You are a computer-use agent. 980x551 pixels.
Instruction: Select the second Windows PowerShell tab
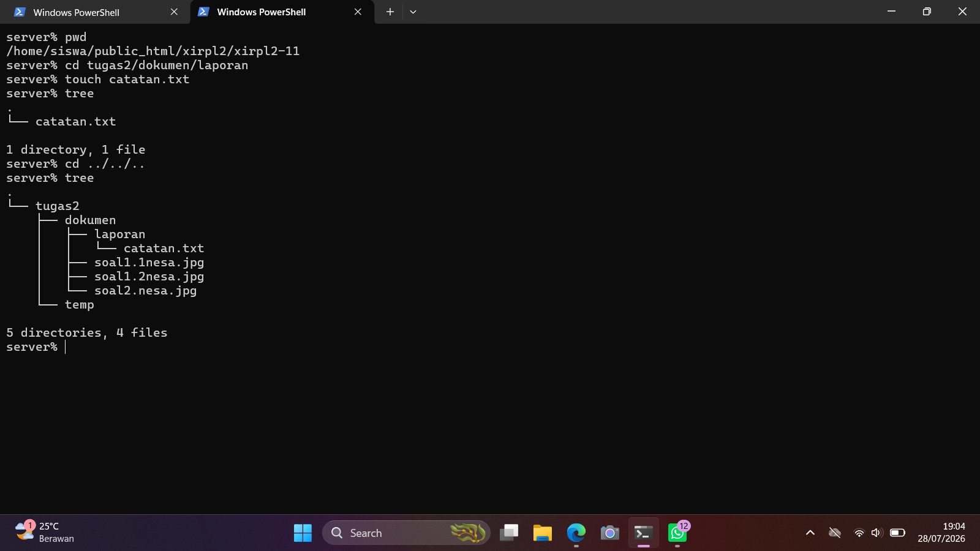(282, 12)
